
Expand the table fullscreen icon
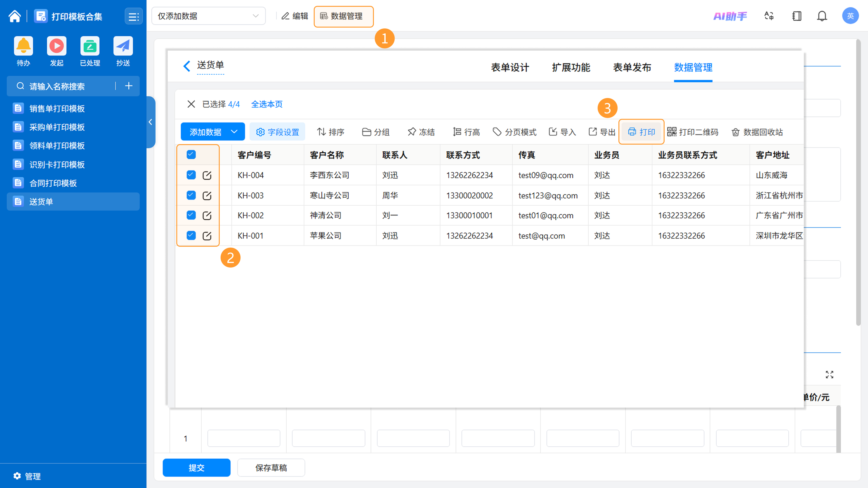[x=829, y=375]
